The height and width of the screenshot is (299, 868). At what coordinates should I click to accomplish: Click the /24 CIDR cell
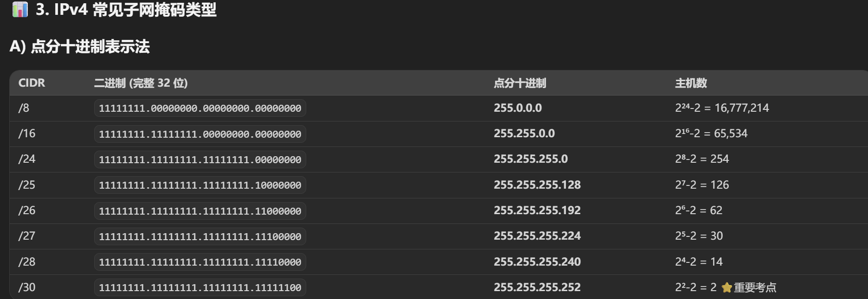[27, 159]
